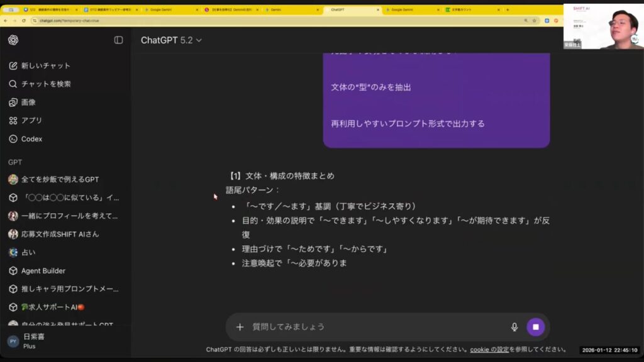Start a new chat (新しいチャット)
644x362 pixels.
click(x=45, y=65)
